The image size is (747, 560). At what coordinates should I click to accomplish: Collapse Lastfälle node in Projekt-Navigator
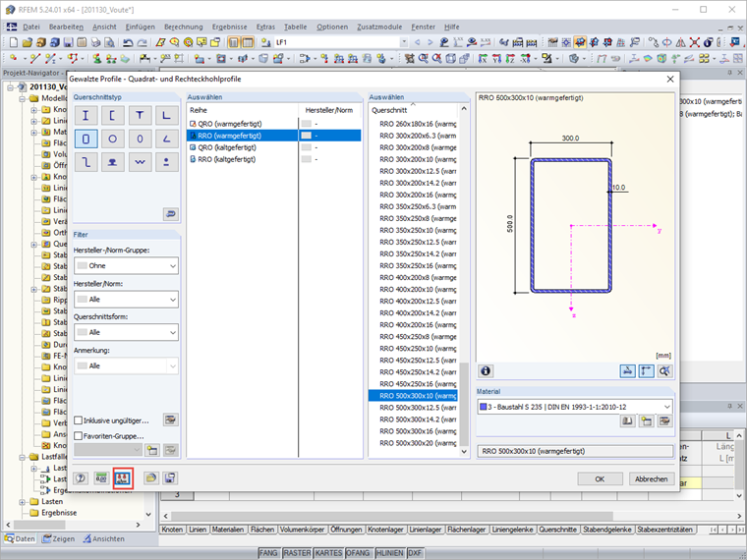coord(22,457)
